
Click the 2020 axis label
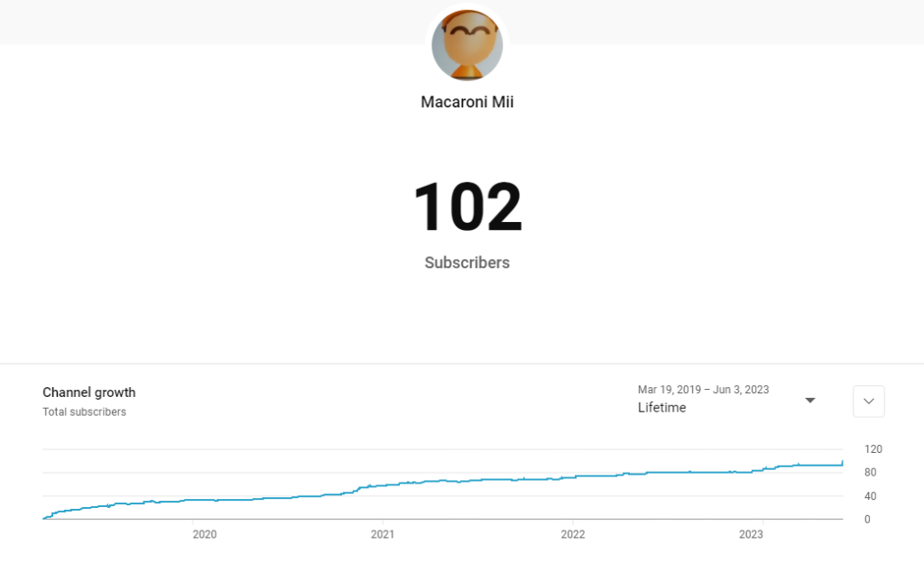pos(205,534)
